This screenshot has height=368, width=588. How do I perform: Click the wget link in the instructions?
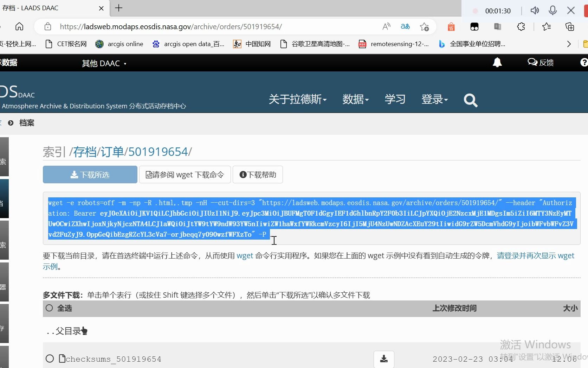[245, 255]
